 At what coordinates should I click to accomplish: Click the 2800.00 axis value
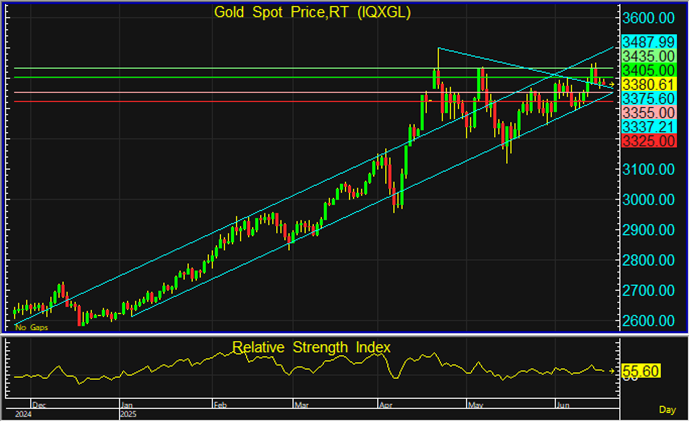pyautogui.click(x=648, y=260)
